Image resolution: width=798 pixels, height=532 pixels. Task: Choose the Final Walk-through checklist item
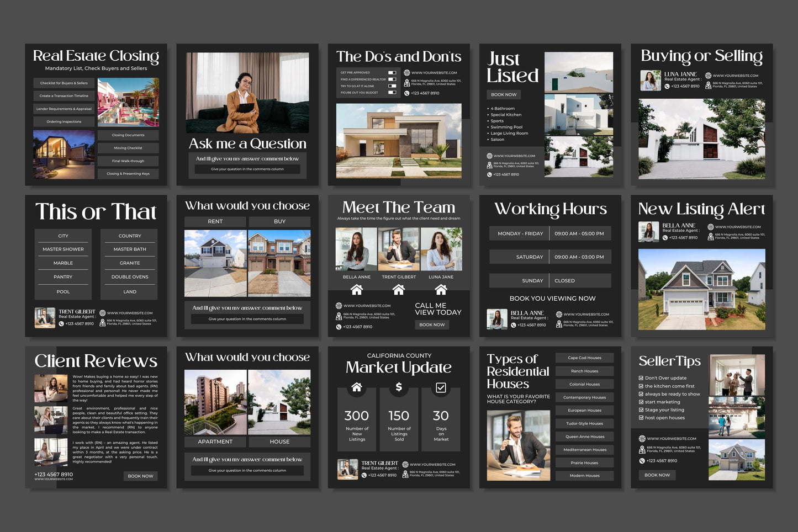[128, 161]
